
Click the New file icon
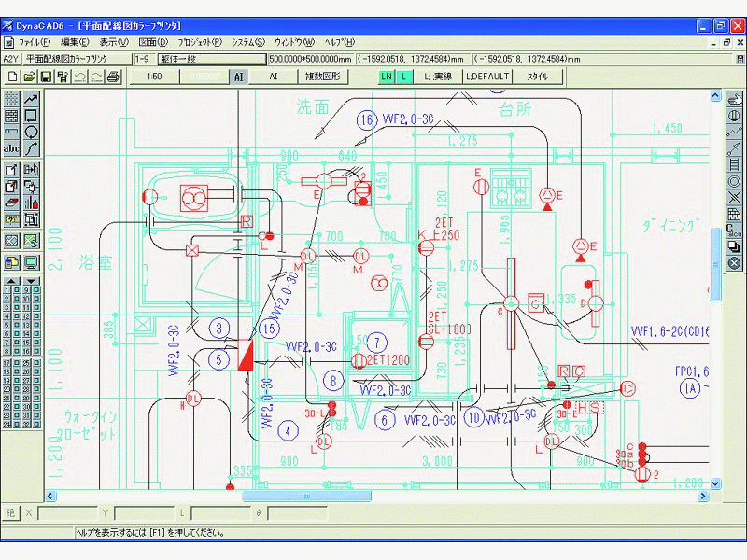12,77
